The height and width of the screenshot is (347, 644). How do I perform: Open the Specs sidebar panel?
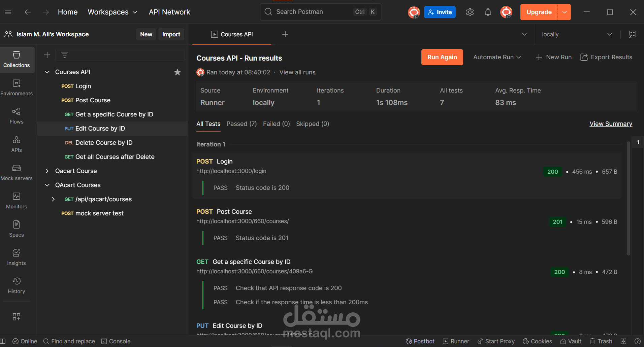click(x=17, y=229)
